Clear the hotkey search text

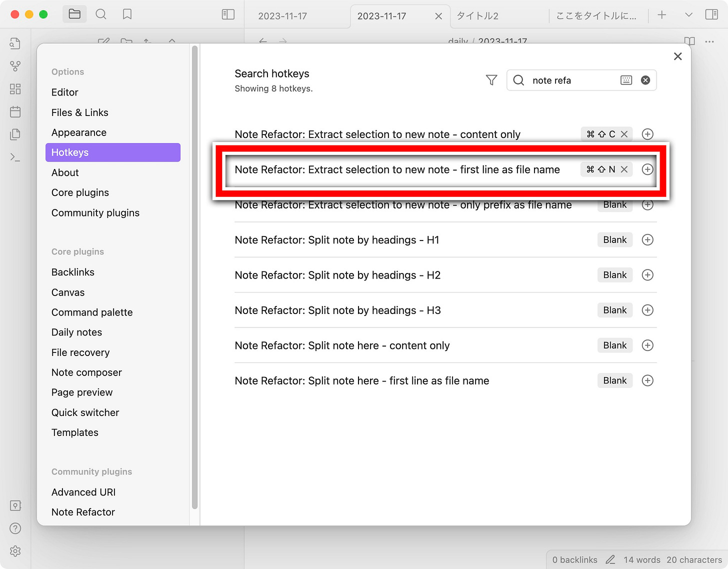click(x=645, y=80)
